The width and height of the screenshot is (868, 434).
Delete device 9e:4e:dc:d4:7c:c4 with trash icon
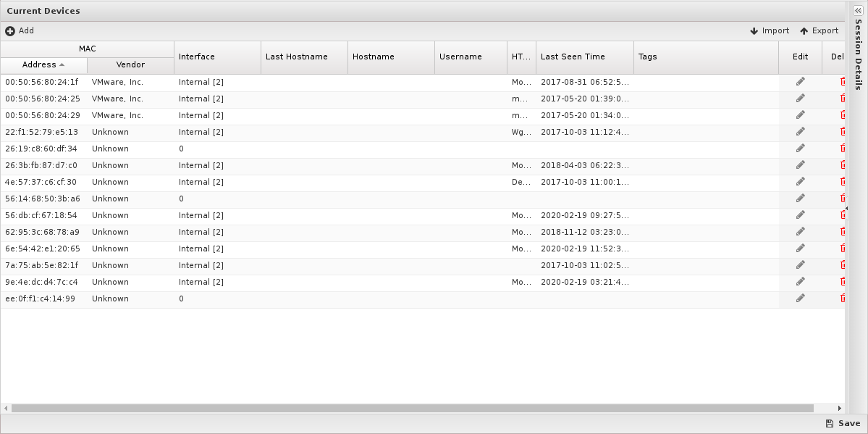point(843,282)
